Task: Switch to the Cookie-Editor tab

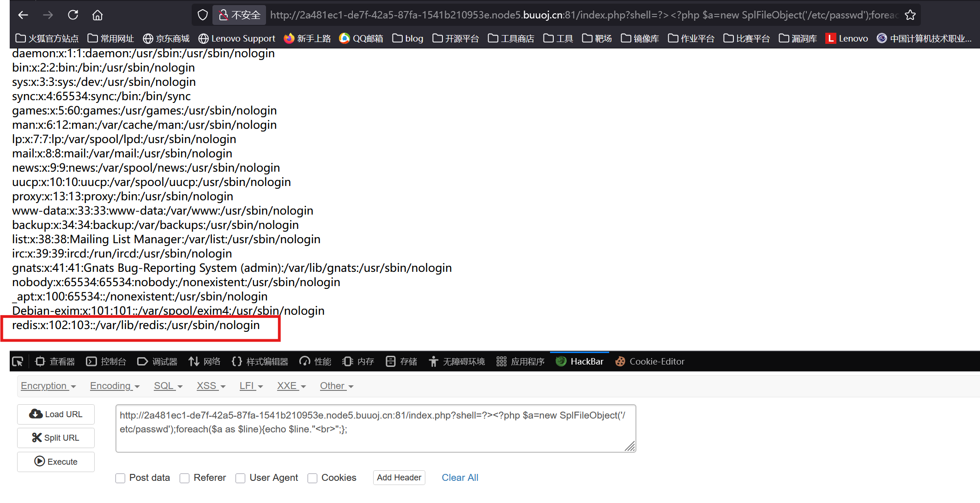Action: pyautogui.click(x=650, y=361)
